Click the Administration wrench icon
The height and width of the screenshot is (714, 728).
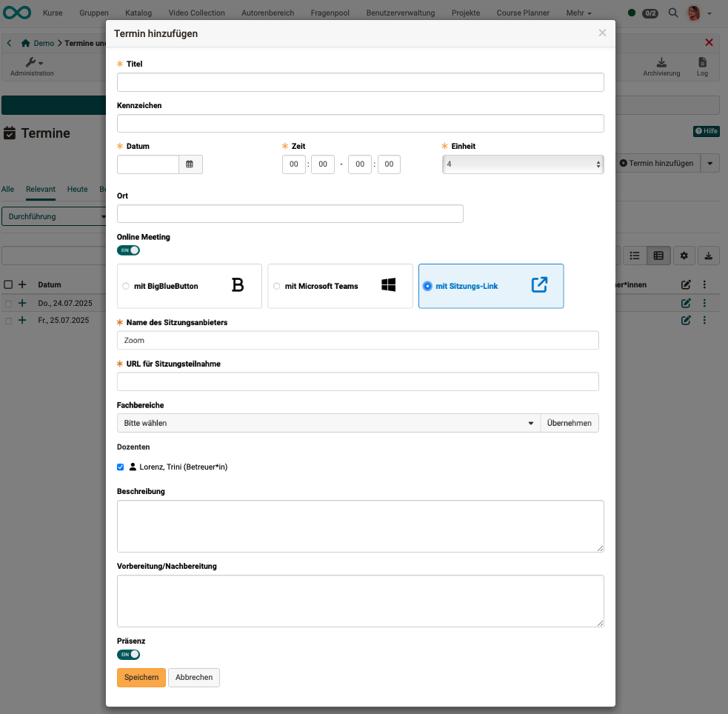(x=30, y=61)
